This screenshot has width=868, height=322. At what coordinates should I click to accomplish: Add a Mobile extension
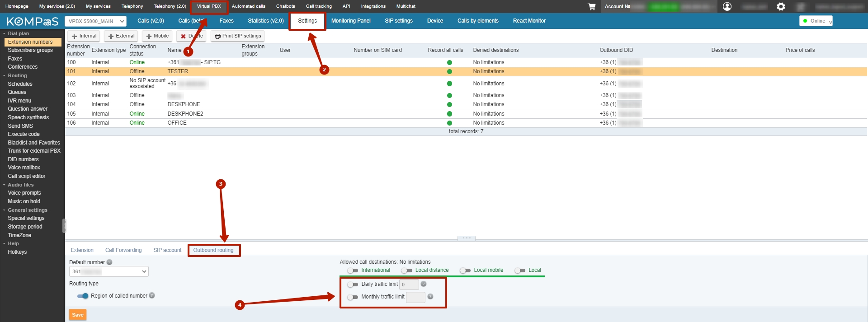[x=157, y=36]
